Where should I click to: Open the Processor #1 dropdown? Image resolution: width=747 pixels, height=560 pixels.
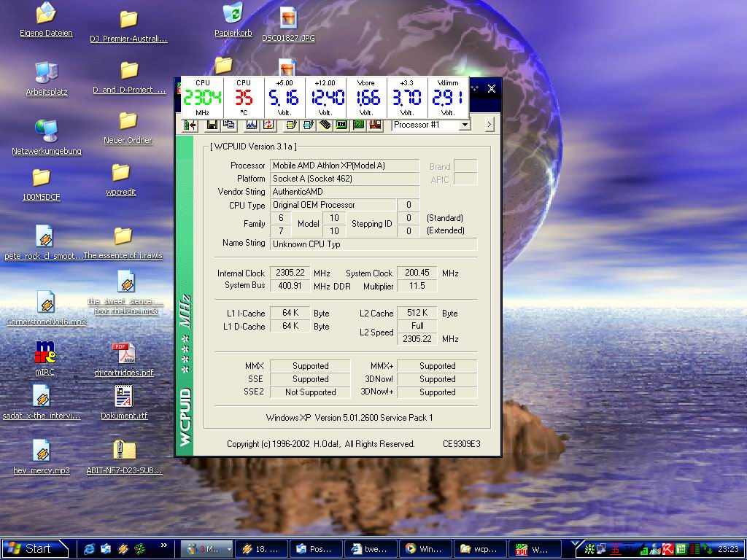tap(465, 125)
